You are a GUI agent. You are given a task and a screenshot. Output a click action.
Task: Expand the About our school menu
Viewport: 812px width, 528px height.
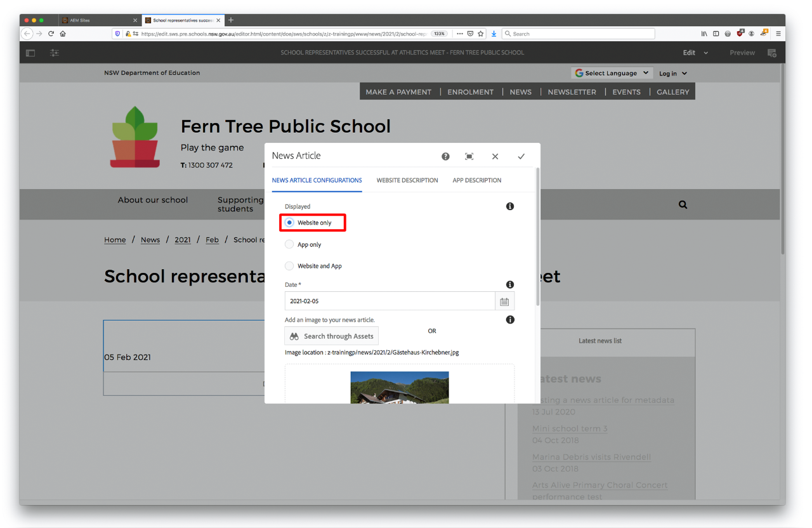coord(153,200)
